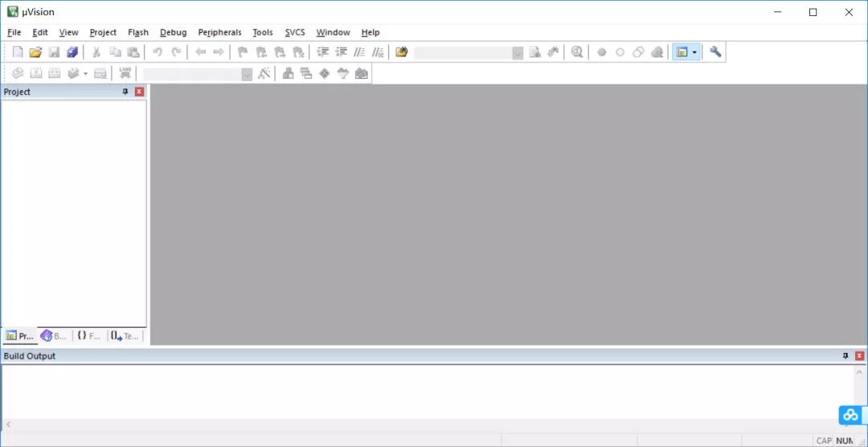
Task: Launch the Pack Installer icon
Action: [x=362, y=73]
